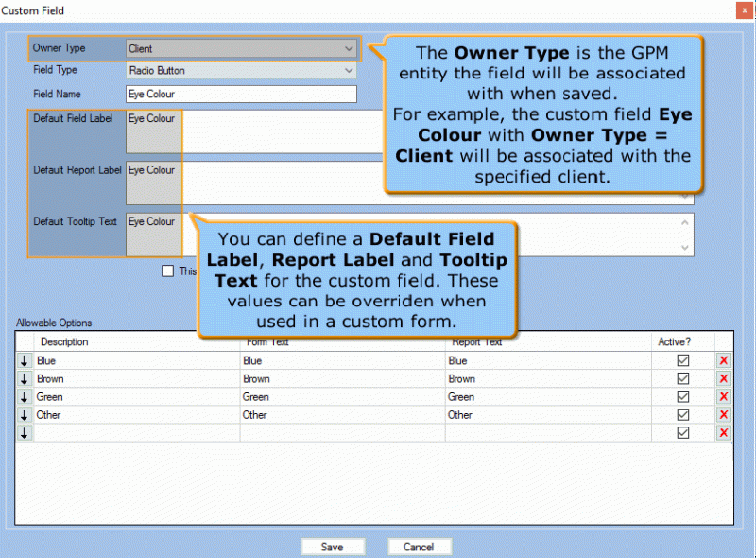Toggle the Active checkbox for Blue

tap(682, 360)
